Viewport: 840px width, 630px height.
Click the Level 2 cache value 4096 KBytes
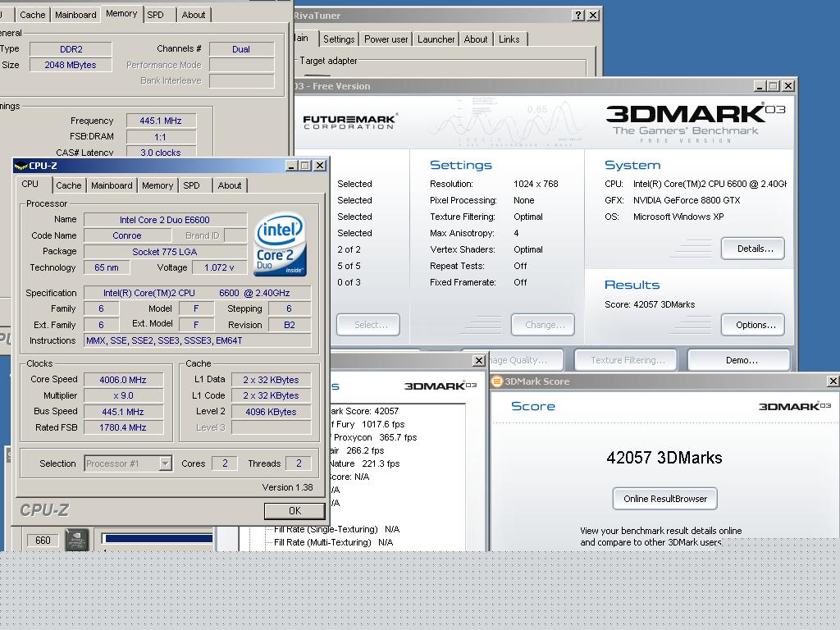(271, 412)
